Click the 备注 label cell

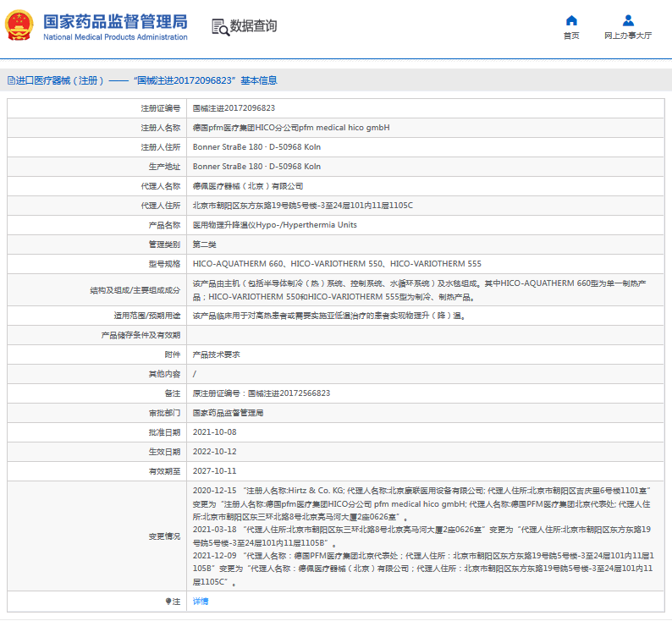pyautogui.click(x=96, y=393)
